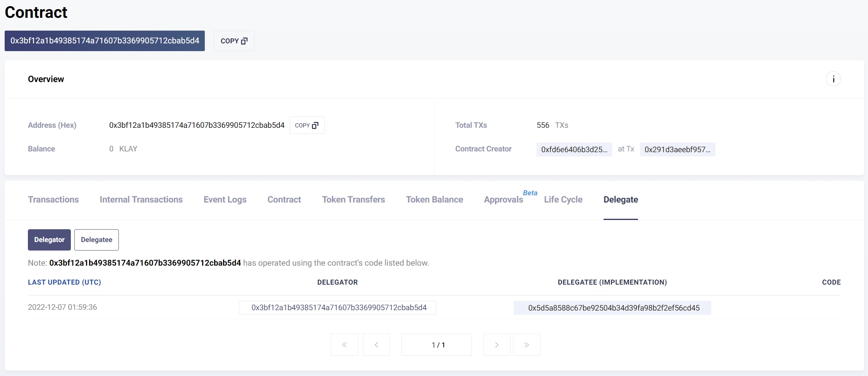Click the Overview info icon
This screenshot has height=376, width=868.
click(833, 79)
